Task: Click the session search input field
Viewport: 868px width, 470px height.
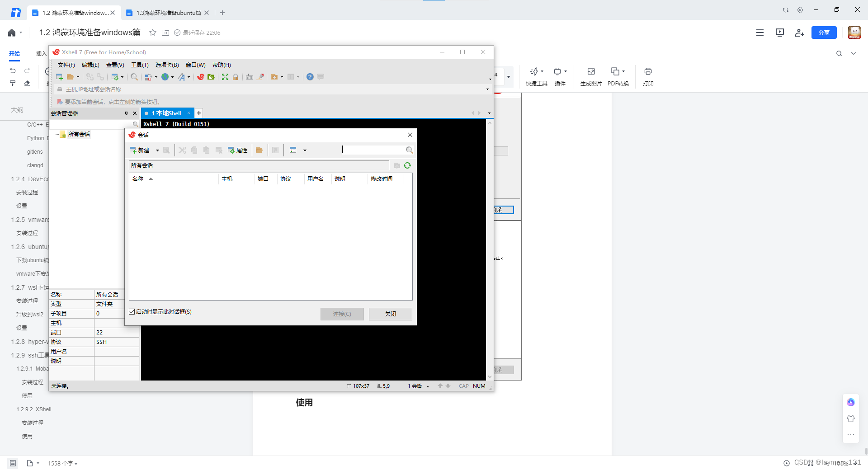Action: (375, 150)
